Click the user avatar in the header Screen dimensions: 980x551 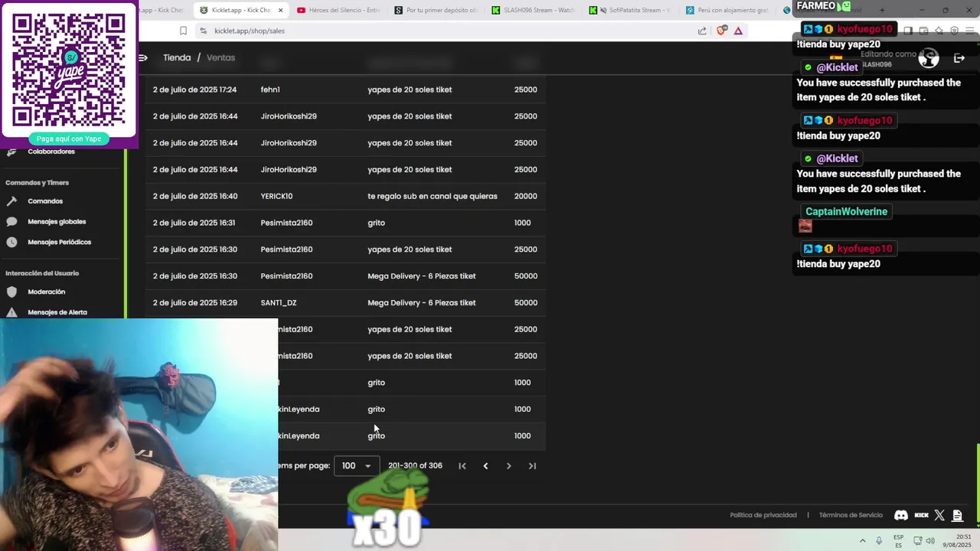[929, 58]
